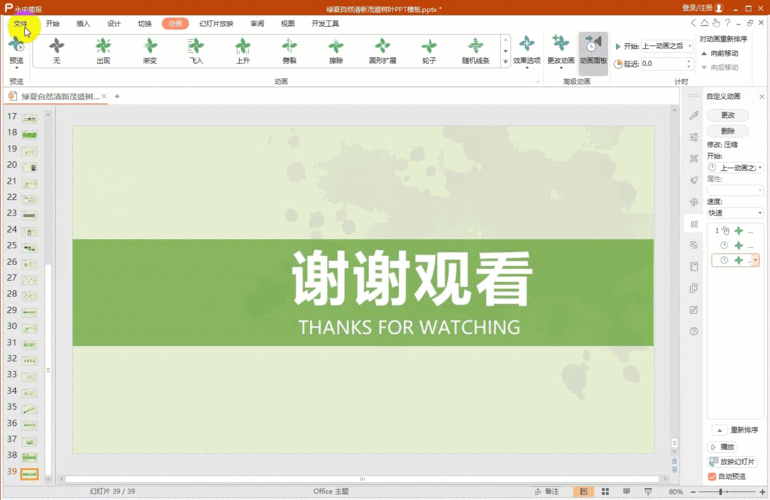The height and width of the screenshot is (500, 770).
Task: Open 效果选项 effect options
Action: tap(526, 52)
